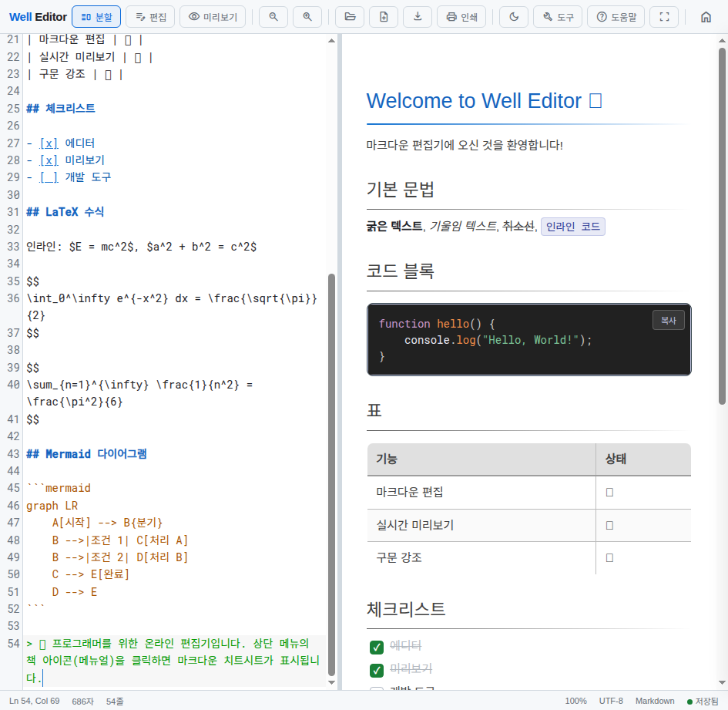Image resolution: width=728 pixels, height=710 pixels.
Task: Click the '기본 문법' preview heading
Action: [401, 189]
